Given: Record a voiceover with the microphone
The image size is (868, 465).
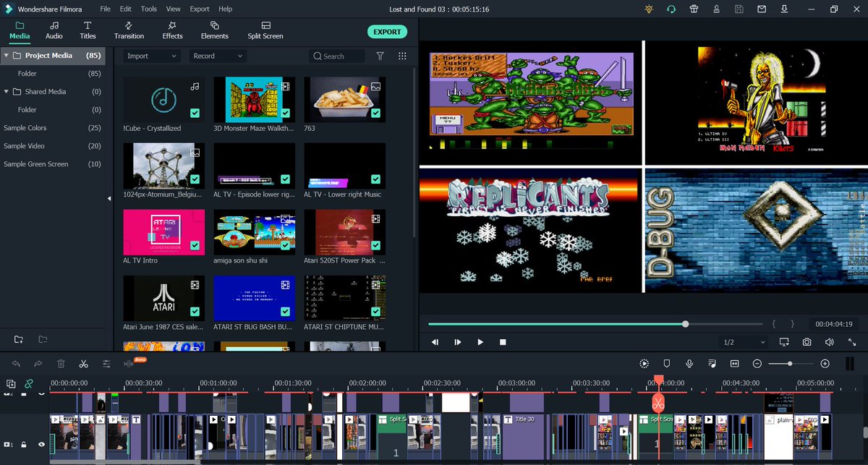Looking at the screenshot, I should pos(689,364).
